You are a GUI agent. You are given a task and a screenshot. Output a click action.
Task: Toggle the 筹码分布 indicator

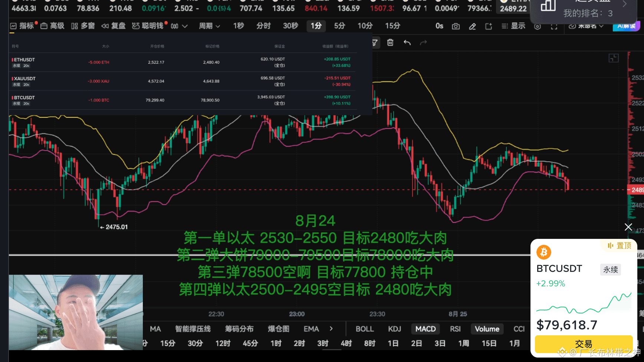coord(239,329)
